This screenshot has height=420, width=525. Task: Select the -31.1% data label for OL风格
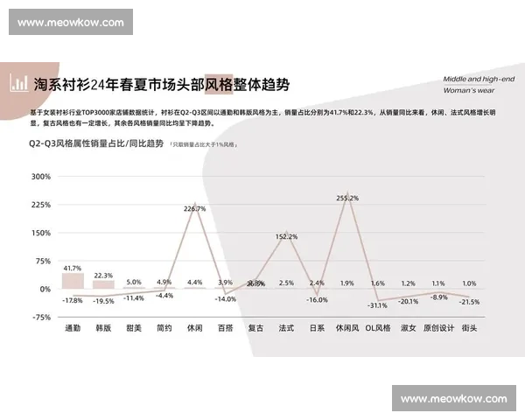coord(378,305)
